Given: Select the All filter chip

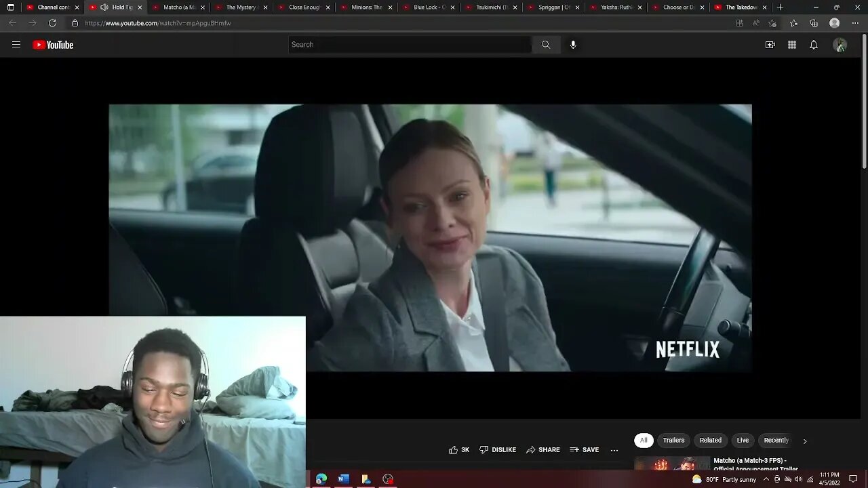Looking at the screenshot, I should 644,441.
